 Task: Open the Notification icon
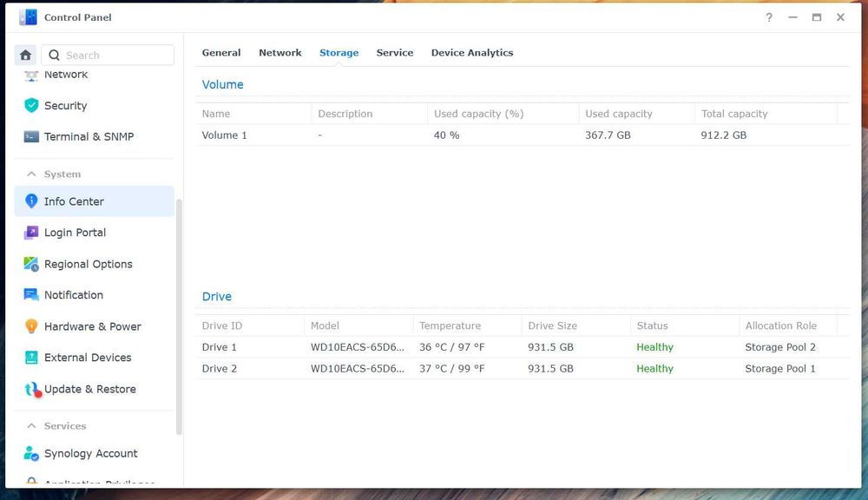tap(31, 294)
